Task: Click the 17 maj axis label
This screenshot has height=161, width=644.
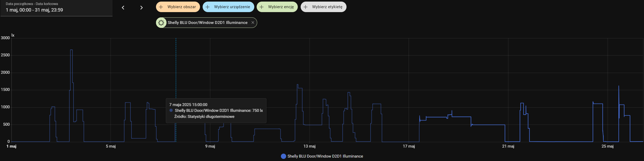Action: pyautogui.click(x=409, y=146)
